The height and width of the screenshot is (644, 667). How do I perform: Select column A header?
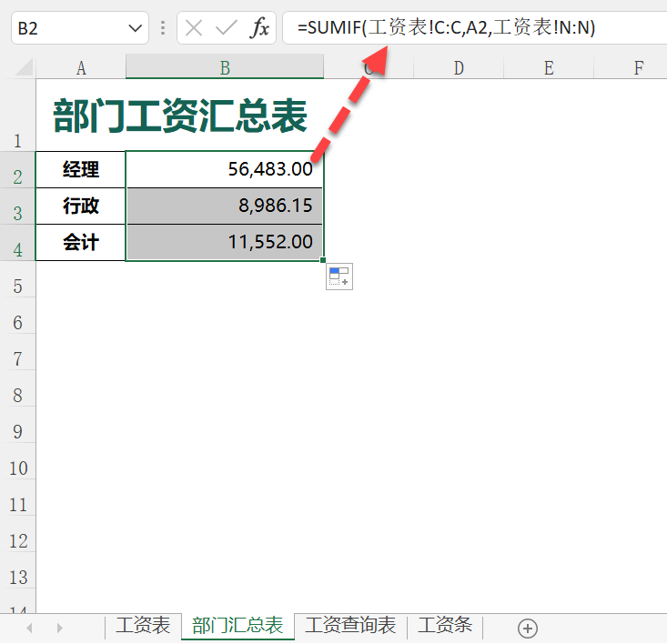pyautogui.click(x=81, y=66)
